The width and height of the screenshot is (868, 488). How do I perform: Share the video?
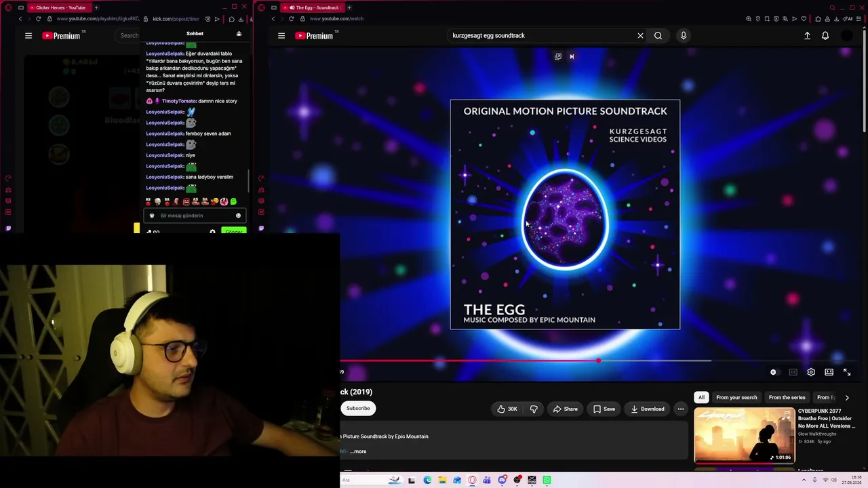click(x=566, y=409)
